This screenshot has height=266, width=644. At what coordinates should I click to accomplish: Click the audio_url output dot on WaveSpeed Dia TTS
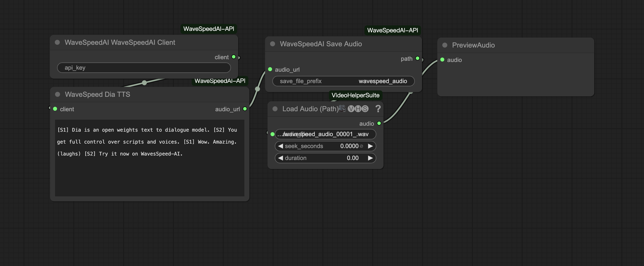[245, 109]
